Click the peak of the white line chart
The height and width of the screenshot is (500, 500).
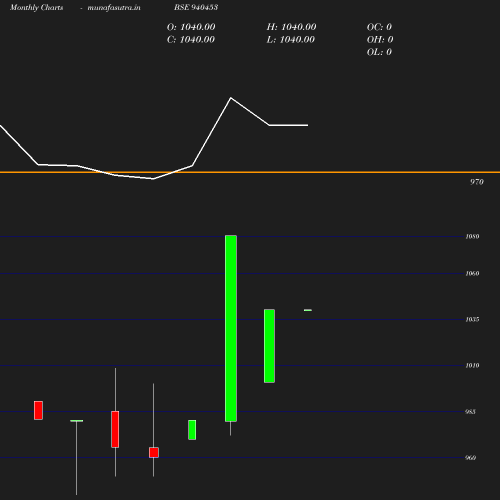tap(231, 98)
